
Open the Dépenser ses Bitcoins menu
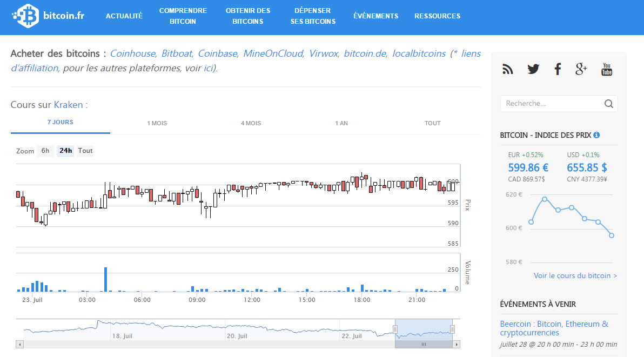click(313, 16)
